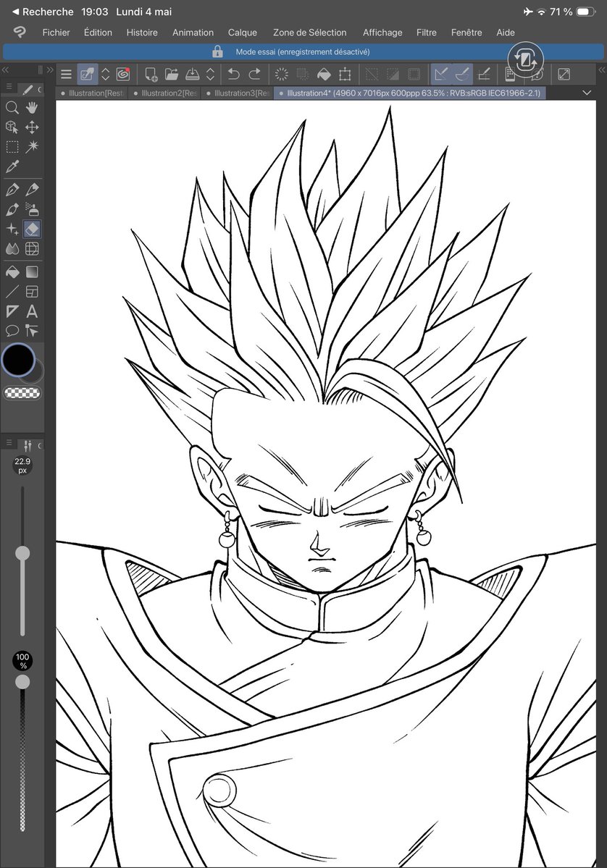Tap the Mode essai trial banner
This screenshot has height=868, width=607.
[x=303, y=52]
